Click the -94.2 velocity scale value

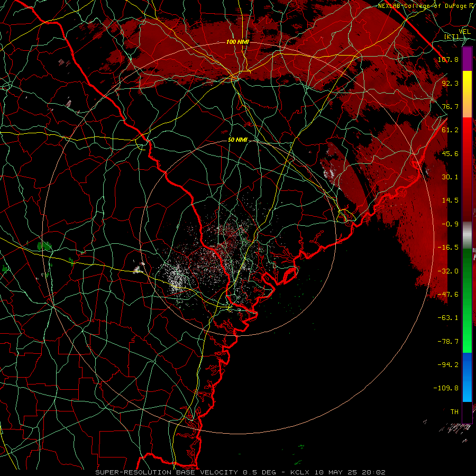pyautogui.click(x=448, y=365)
